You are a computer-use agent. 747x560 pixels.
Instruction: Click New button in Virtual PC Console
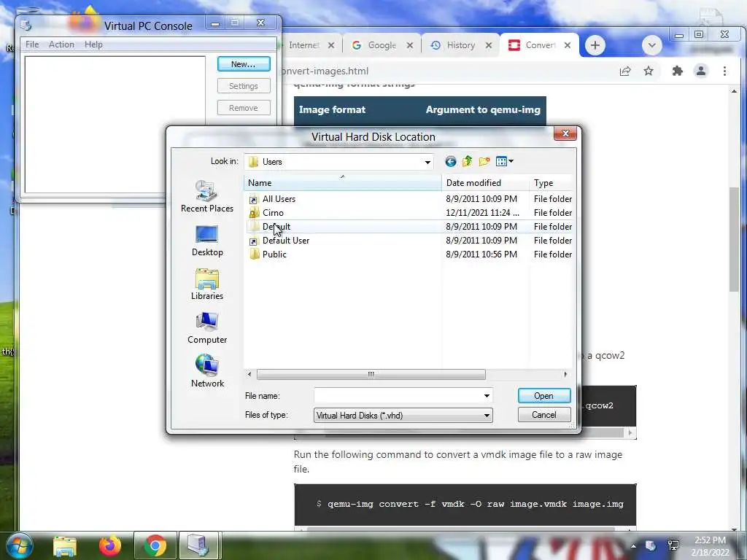[x=244, y=64]
